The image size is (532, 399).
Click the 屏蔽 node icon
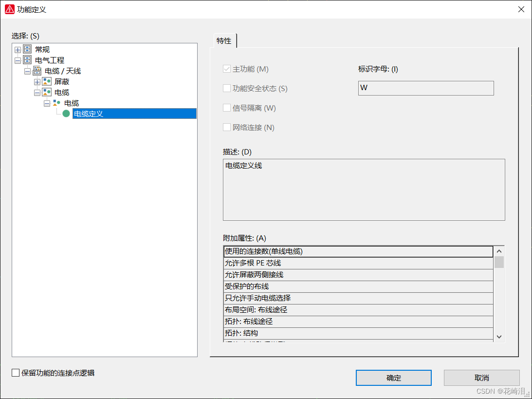pos(47,81)
